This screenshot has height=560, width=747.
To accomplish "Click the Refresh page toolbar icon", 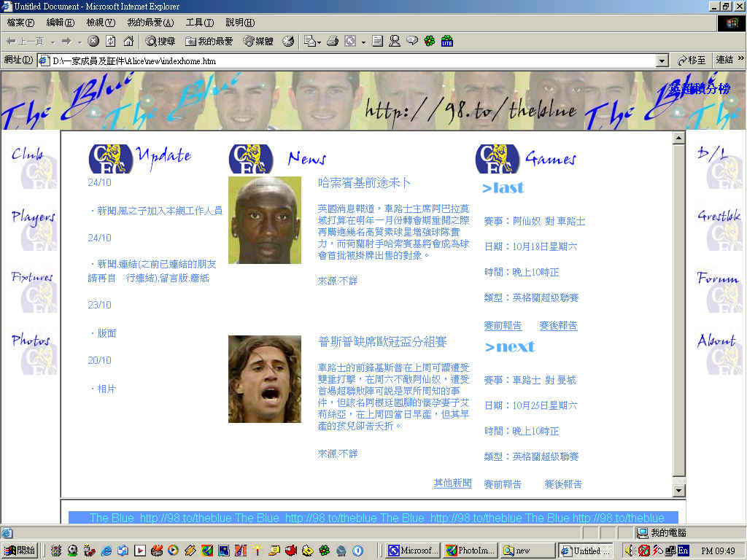I will pyautogui.click(x=111, y=42).
